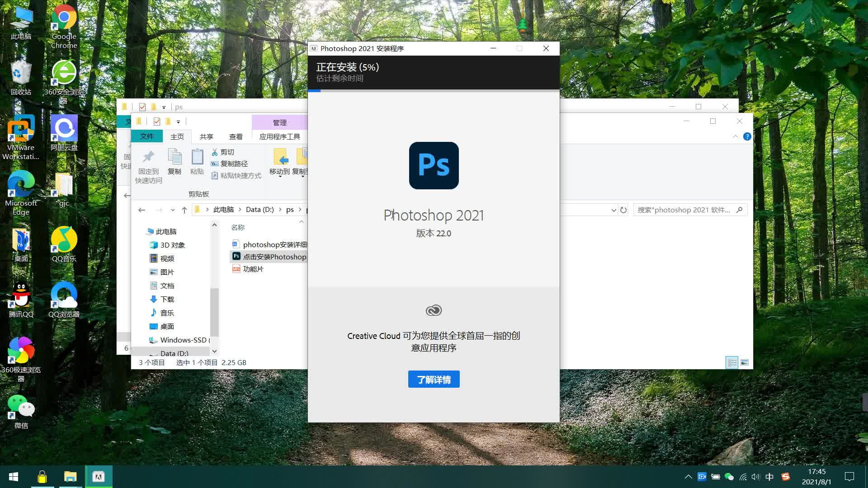868x488 pixels.
Task: Toggle the '查看' View ribbon tab
Action: tap(235, 136)
